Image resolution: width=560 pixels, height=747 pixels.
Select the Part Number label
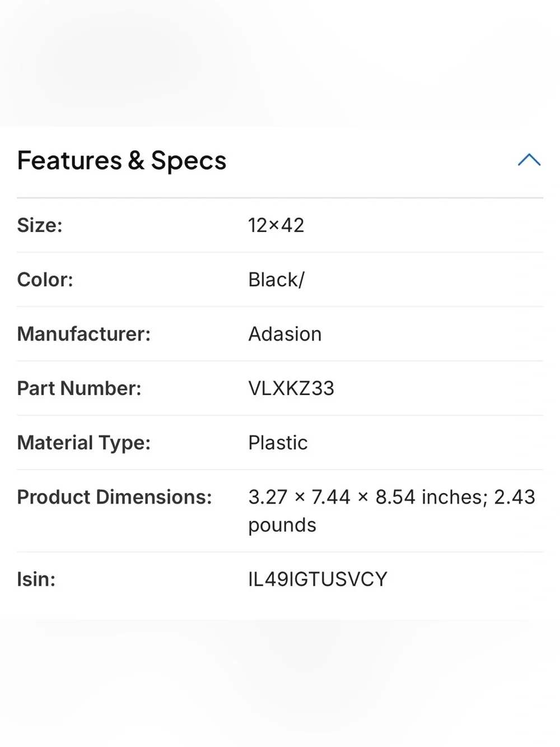79,388
